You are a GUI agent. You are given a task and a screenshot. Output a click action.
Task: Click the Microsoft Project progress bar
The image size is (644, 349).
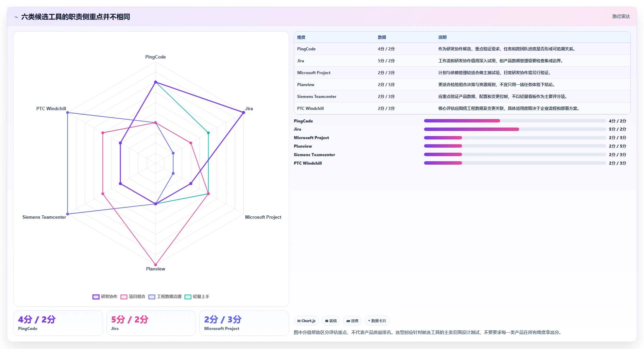coord(515,138)
